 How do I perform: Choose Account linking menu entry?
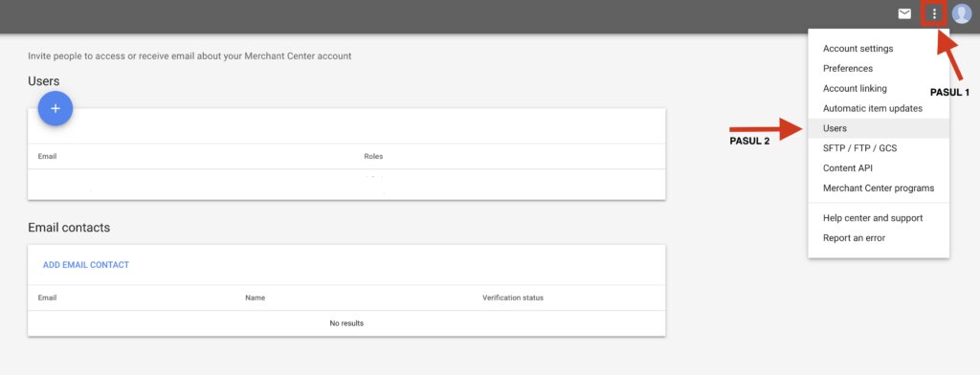pyautogui.click(x=879, y=89)
